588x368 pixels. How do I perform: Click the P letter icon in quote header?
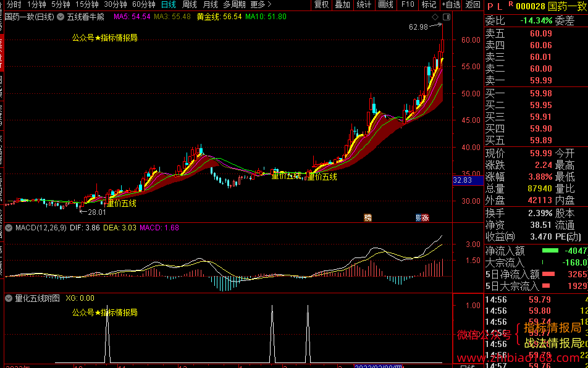click(490, 7)
